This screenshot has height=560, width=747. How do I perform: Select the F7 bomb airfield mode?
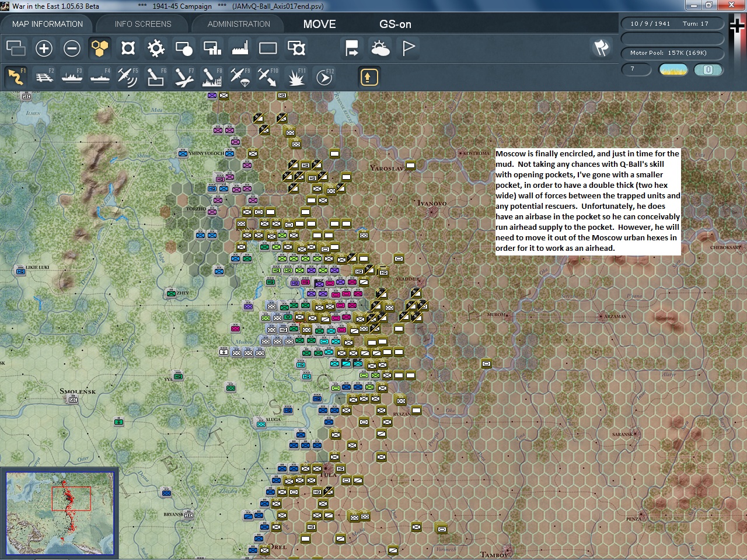[184, 76]
